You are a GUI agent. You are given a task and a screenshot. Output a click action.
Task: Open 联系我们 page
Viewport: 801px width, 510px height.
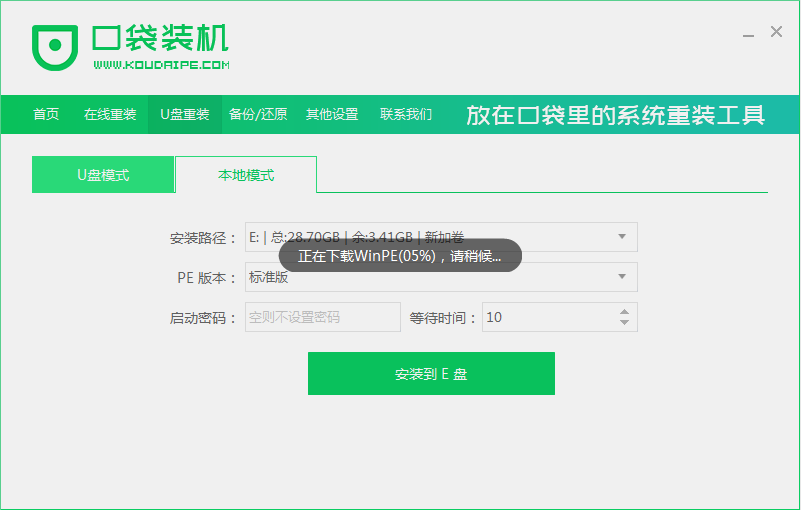click(x=406, y=114)
